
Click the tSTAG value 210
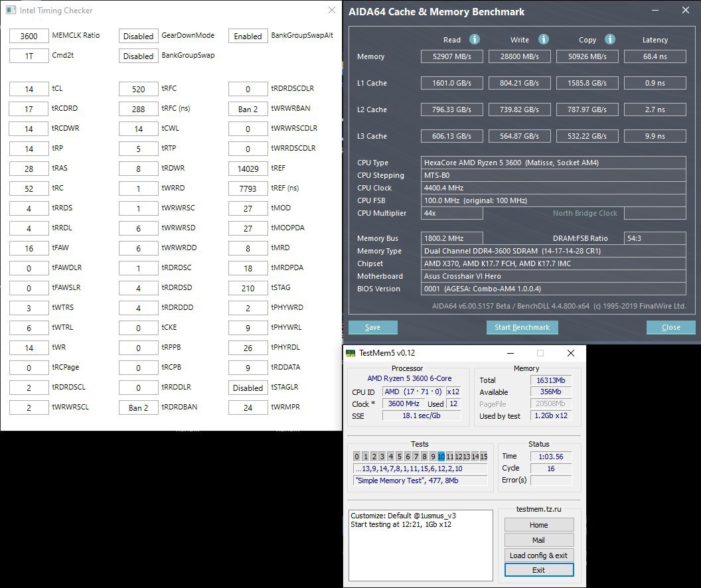click(248, 288)
